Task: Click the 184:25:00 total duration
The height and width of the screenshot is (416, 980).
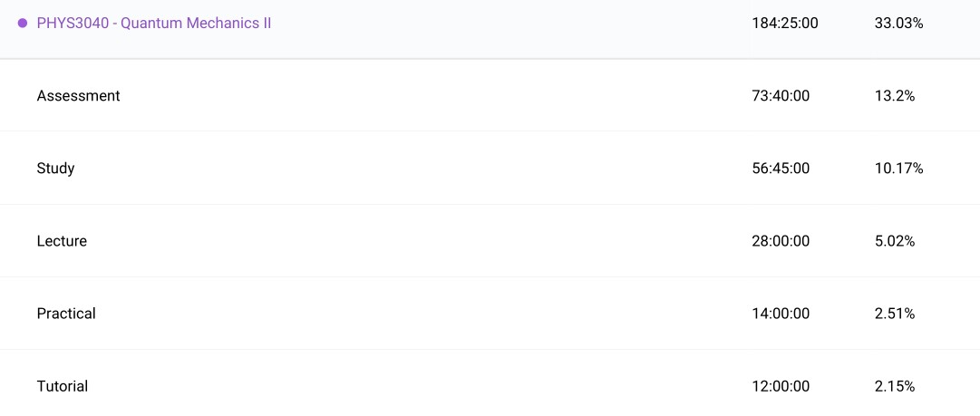Action: tap(784, 24)
